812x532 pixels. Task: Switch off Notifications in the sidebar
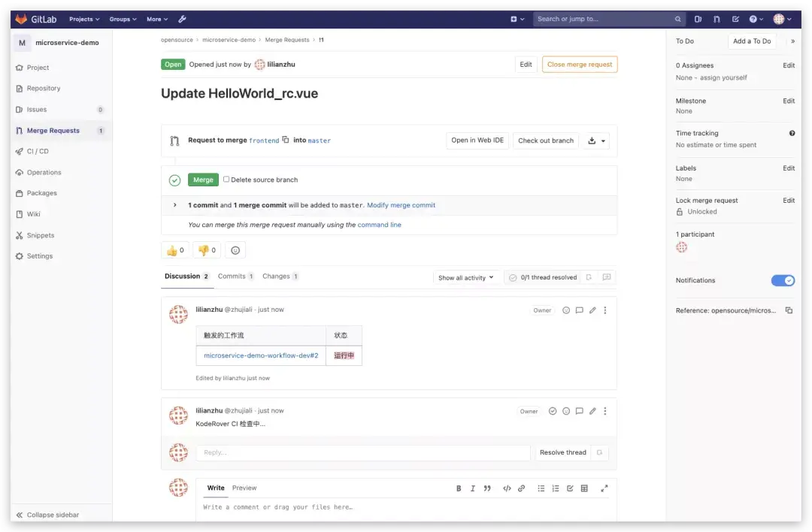(x=783, y=280)
